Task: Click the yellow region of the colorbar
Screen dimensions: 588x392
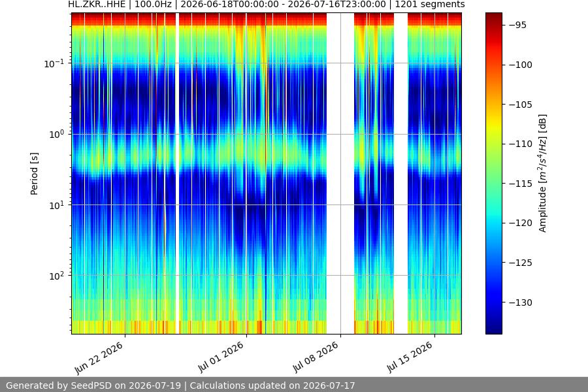Action: (x=493, y=123)
